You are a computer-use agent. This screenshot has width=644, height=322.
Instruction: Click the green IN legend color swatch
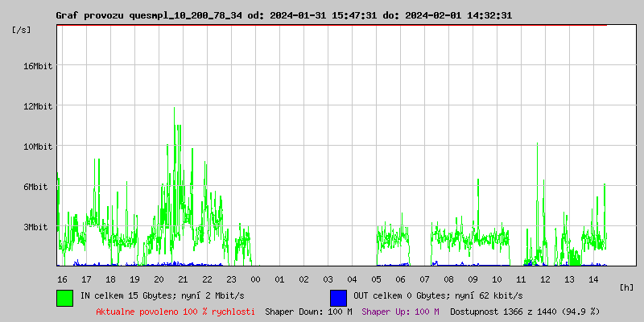[x=64, y=297]
